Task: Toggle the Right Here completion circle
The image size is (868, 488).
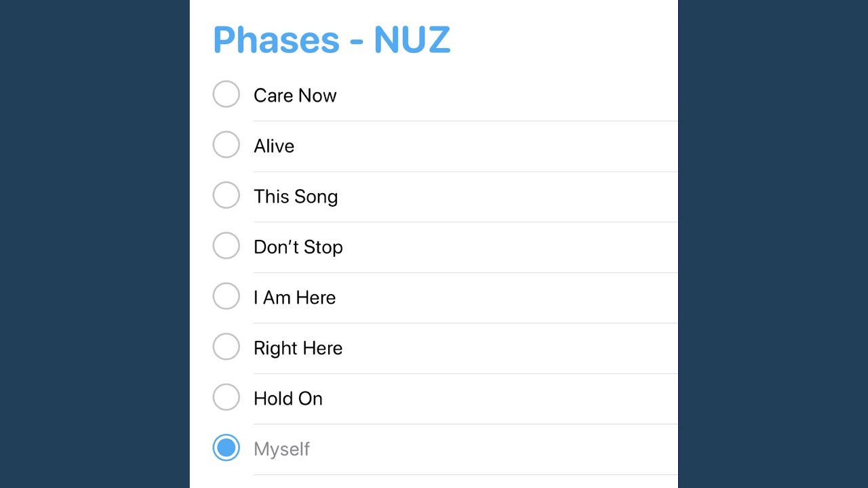Action: [226, 346]
